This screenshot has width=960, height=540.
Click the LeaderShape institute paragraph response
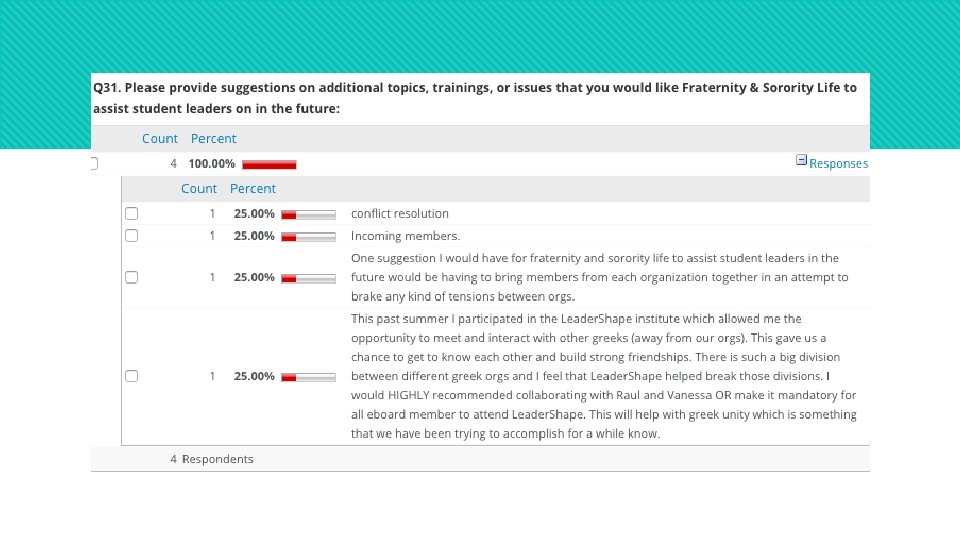point(604,376)
